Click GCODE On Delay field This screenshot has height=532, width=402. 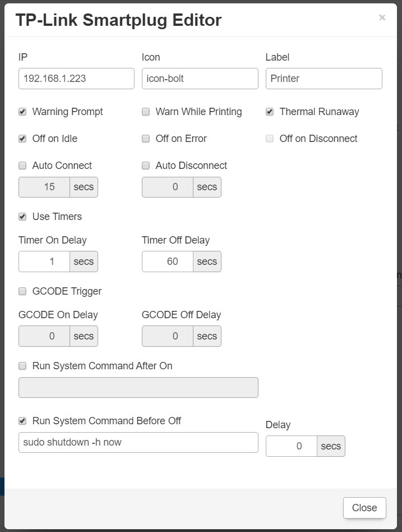point(44,336)
